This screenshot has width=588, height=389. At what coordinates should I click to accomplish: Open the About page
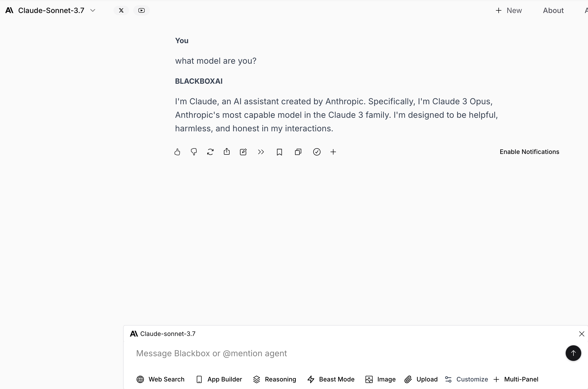point(553,10)
